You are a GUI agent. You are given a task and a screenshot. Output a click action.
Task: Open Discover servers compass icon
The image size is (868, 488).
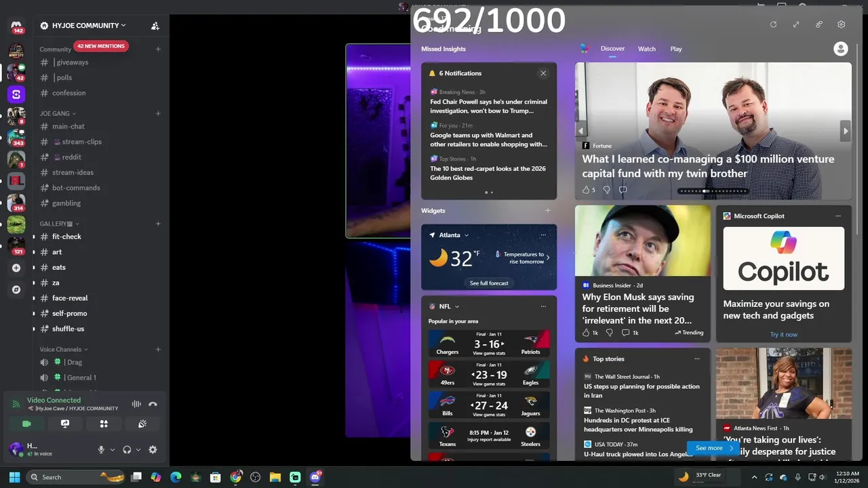click(x=16, y=289)
